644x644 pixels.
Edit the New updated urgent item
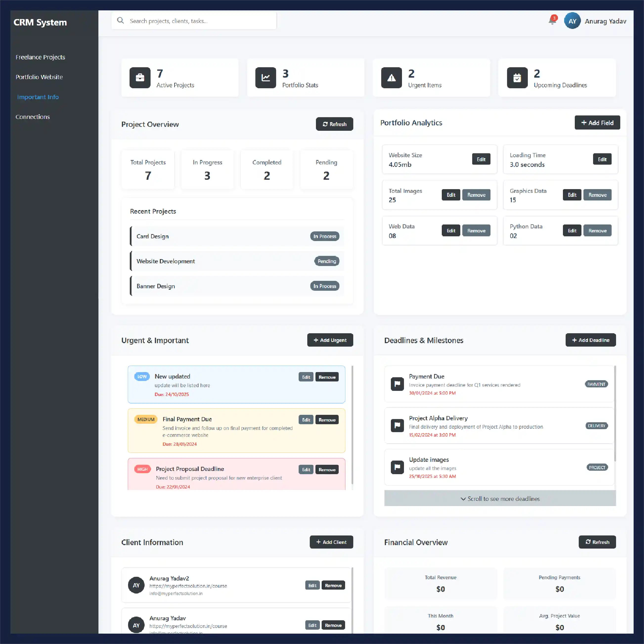[x=306, y=377]
